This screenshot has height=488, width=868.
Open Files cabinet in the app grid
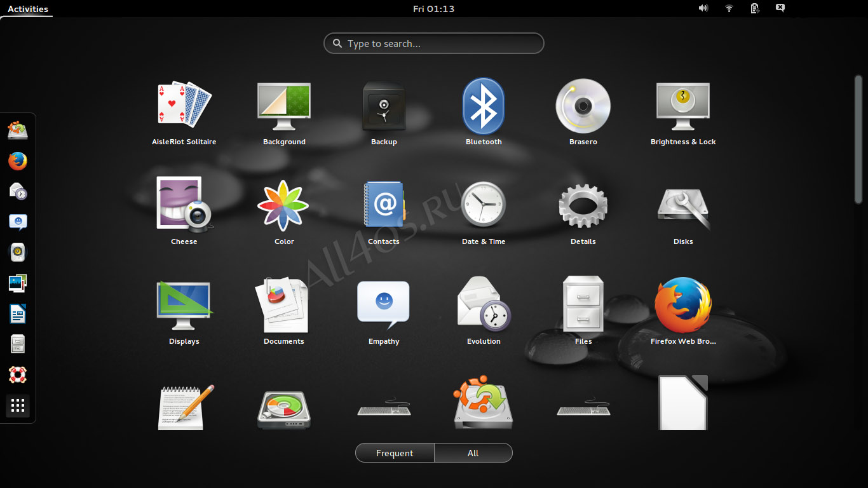coord(583,304)
